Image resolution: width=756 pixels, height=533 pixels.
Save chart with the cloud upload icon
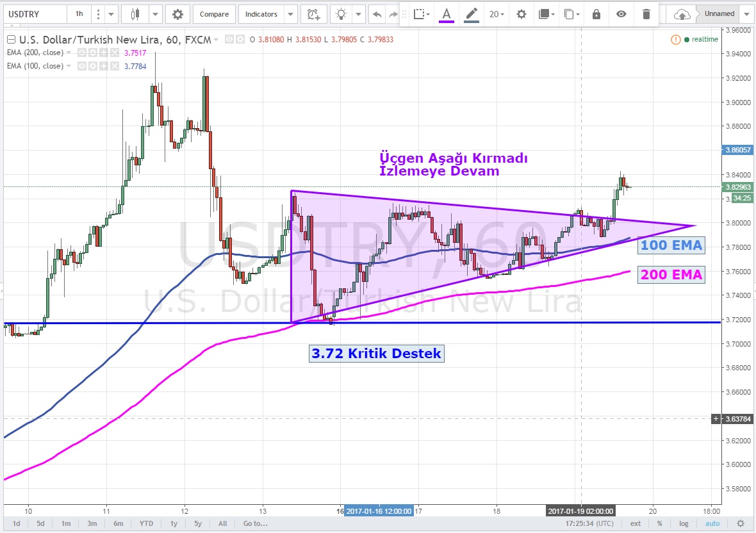tap(683, 14)
